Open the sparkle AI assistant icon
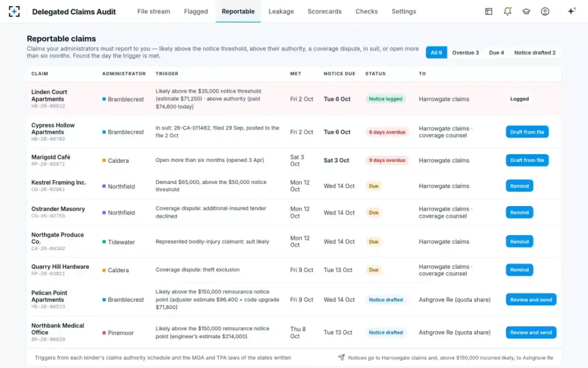The height and width of the screenshot is (368, 588). click(x=571, y=11)
